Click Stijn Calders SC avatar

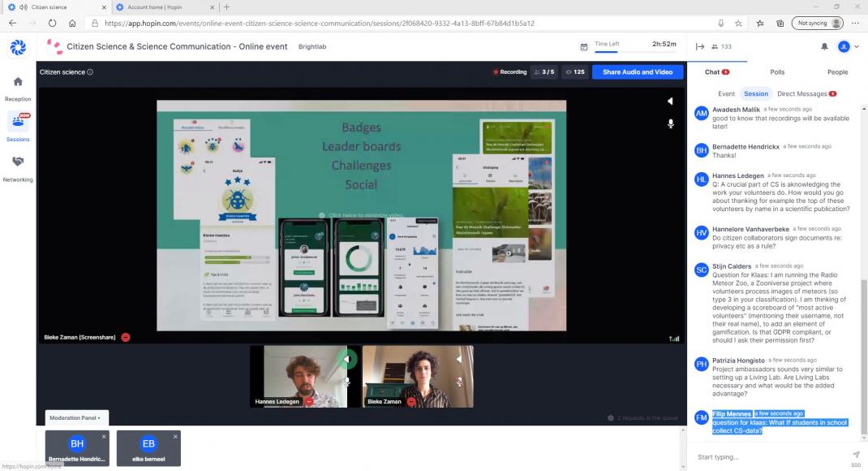click(x=702, y=270)
